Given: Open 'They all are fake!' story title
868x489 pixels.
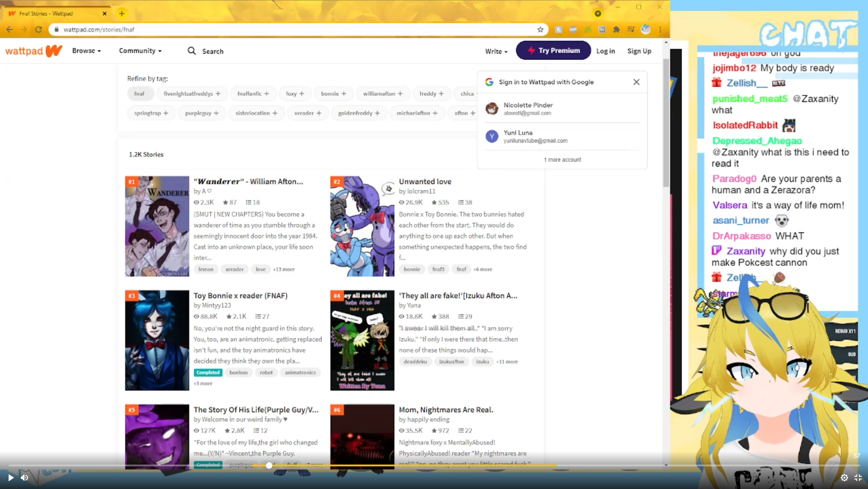Looking at the screenshot, I should [x=458, y=296].
